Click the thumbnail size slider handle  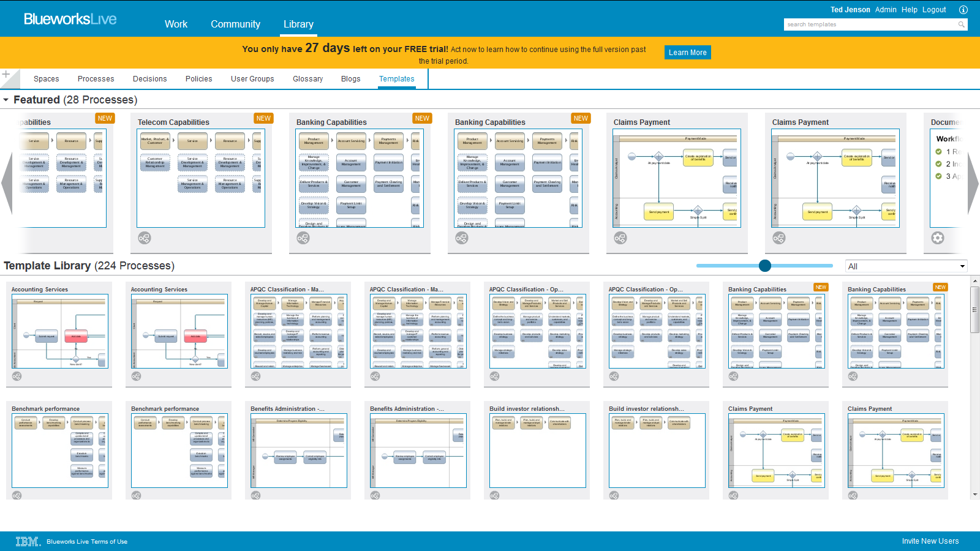coord(765,266)
